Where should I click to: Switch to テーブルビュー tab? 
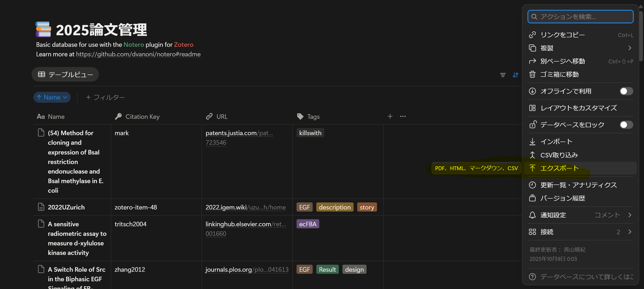(65, 75)
